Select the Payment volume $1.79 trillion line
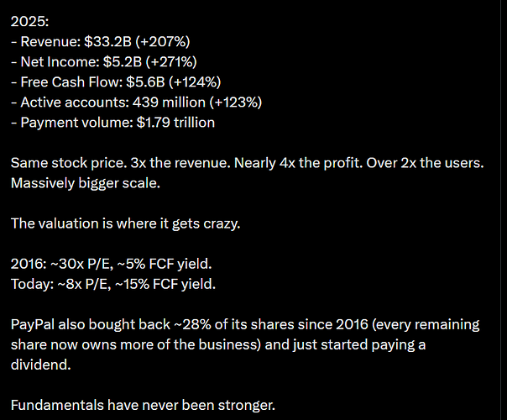The image size is (507, 420). [112, 123]
